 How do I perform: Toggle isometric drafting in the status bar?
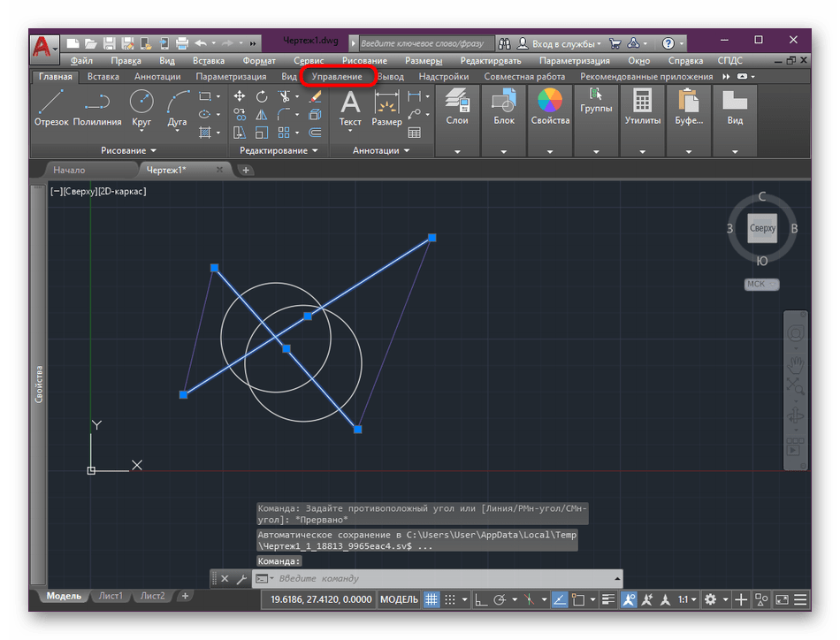530,600
